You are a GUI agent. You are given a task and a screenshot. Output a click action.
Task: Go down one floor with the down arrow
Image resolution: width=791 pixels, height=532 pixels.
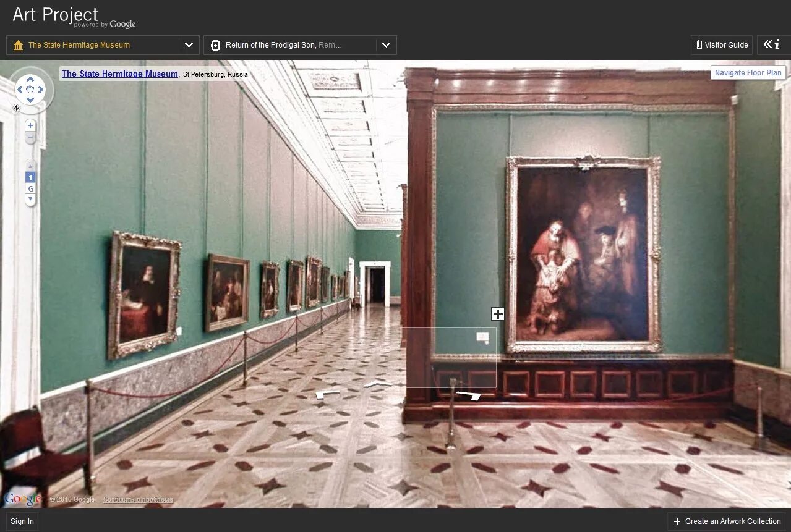pyautogui.click(x=30, y=199)
